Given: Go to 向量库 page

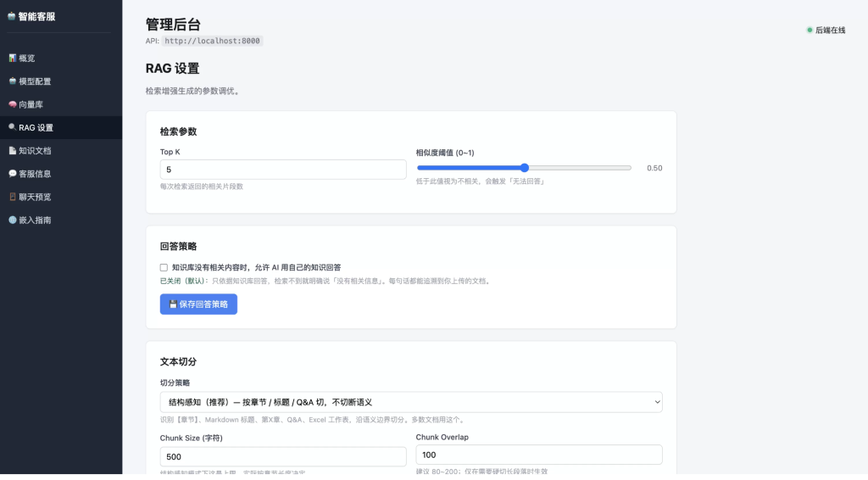Looking at the screenshot, I should [61, 104].
